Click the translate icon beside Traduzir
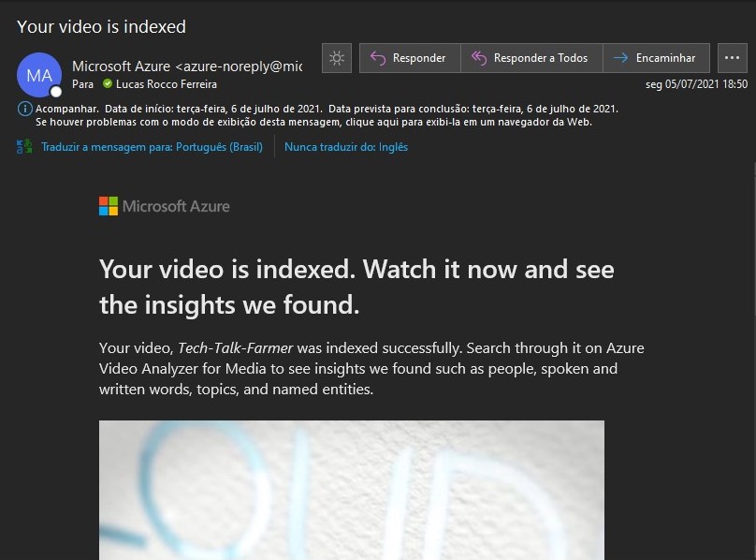 click(x=24, y=147)
